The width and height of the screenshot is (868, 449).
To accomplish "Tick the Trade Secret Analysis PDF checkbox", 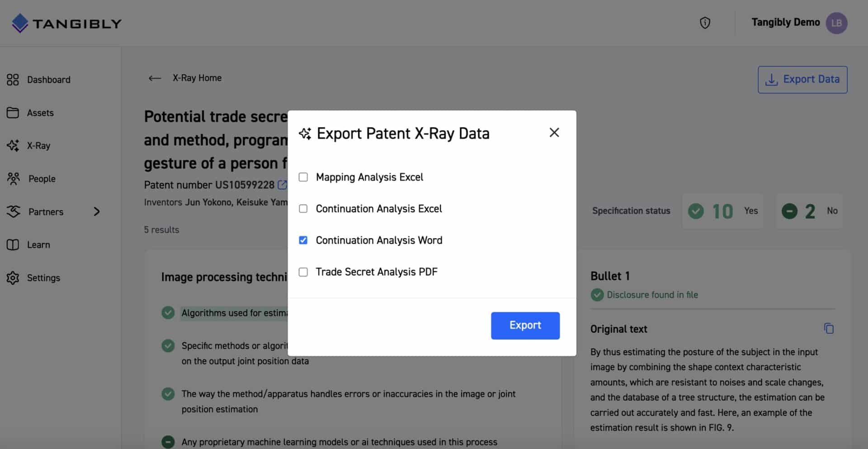I will pos(303,272).
